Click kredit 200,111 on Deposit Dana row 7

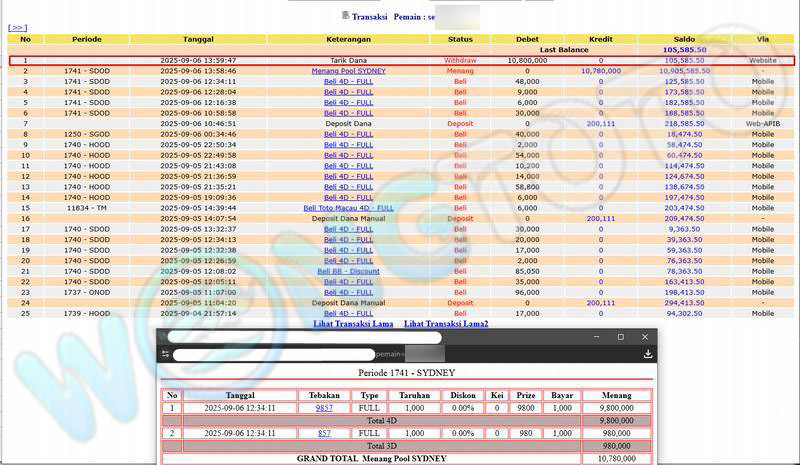(600, 124)
